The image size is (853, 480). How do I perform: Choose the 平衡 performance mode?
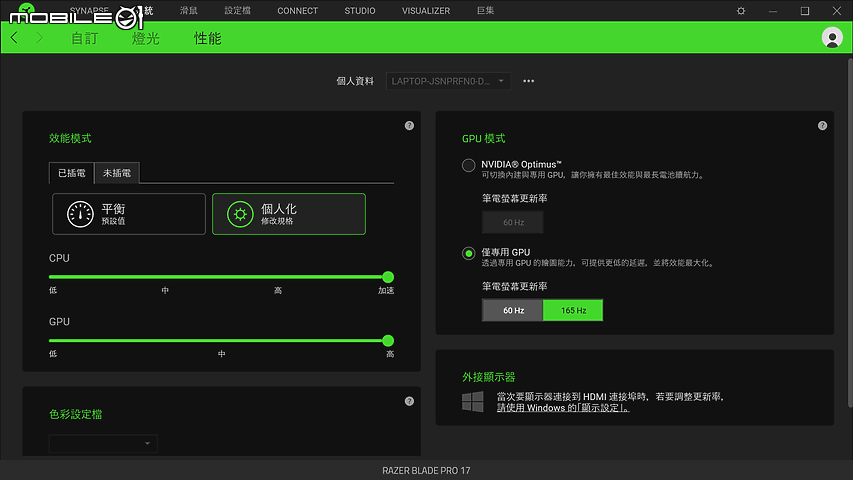pyautogui.click(x=129, y=214)
